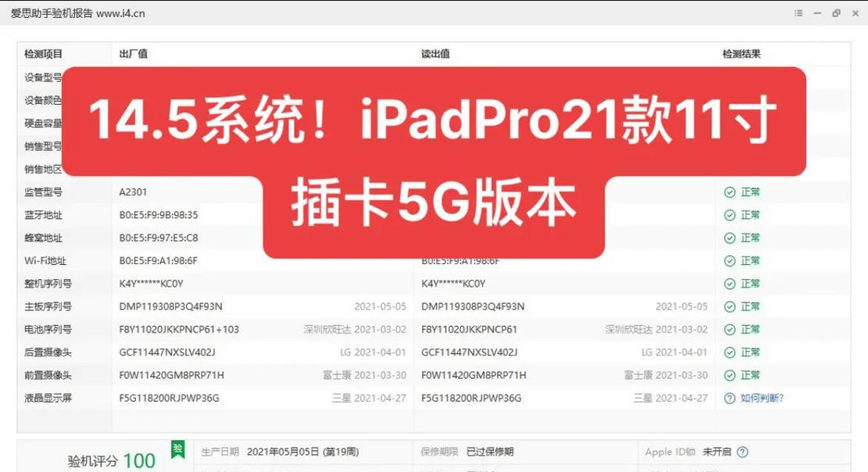Select the 液晶显示屏 row label
868x472 pixels.
pyautogui.click(x=48, y=398)
